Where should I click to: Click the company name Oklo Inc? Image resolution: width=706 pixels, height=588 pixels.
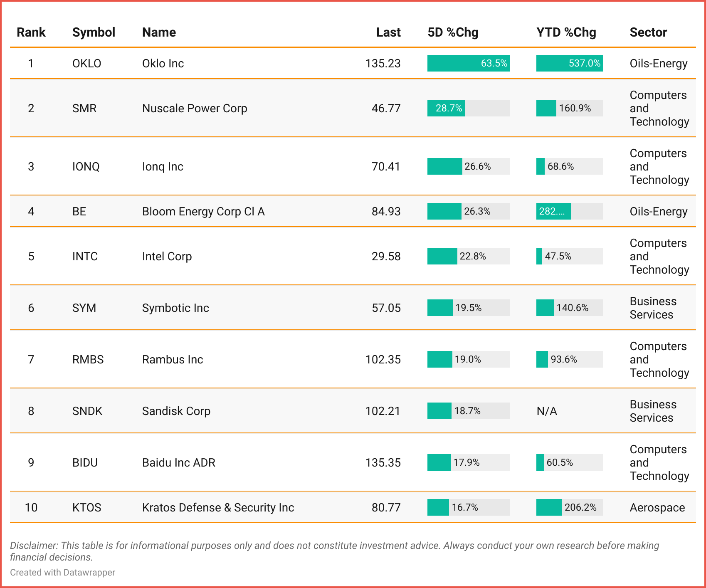[163, 63]
